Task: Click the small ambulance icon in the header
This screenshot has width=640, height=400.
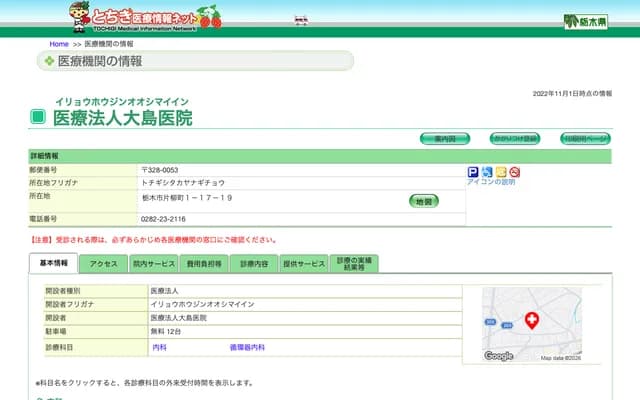Action: 301,20
